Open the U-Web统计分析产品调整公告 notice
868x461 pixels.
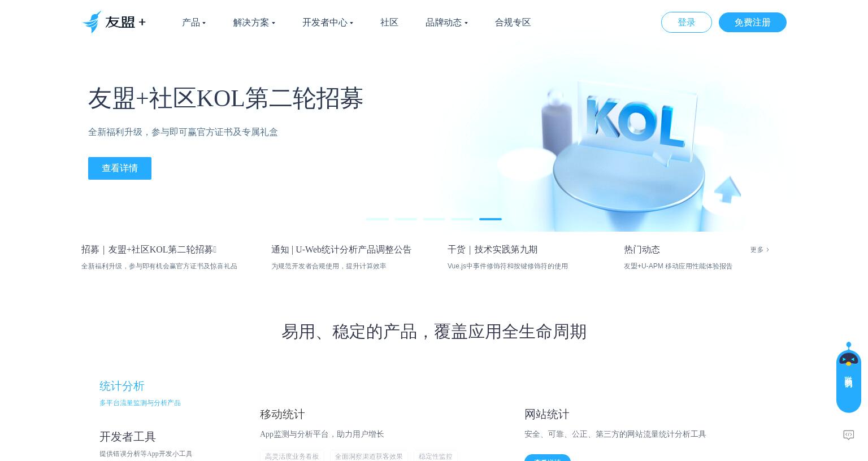341,250
